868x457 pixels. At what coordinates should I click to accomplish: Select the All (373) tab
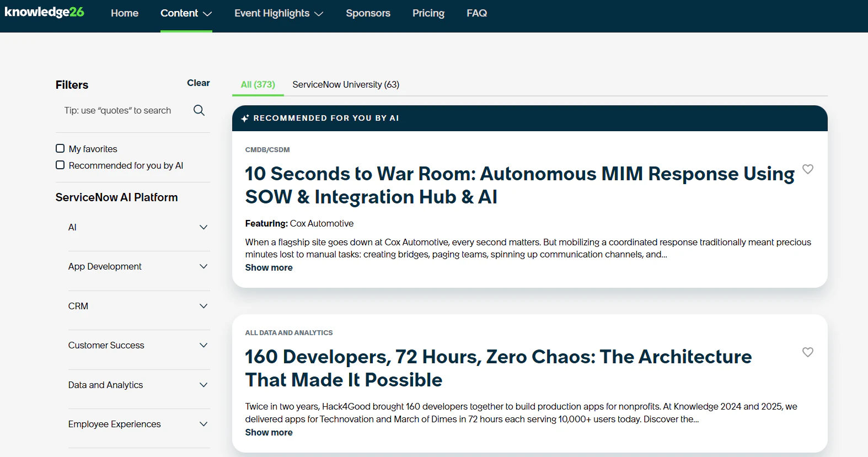tap(258, 84)
